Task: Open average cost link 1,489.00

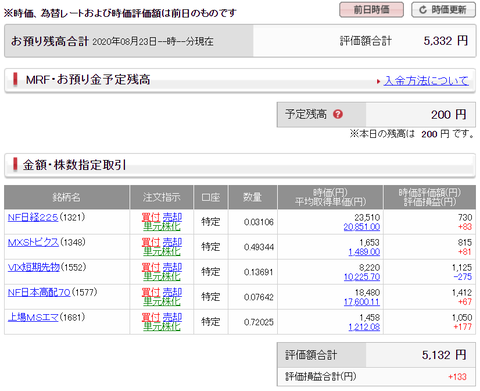Action: (364, 252)
